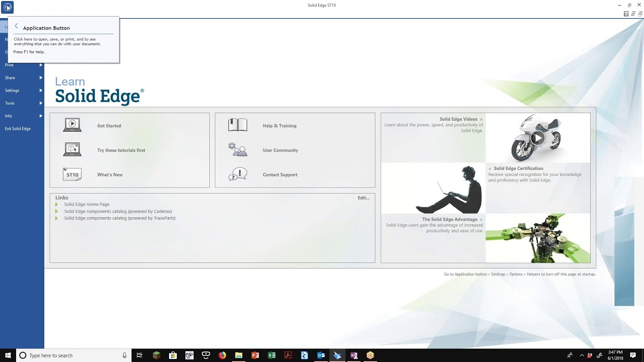Open Solid Edge Home Page link

point(87,205)
